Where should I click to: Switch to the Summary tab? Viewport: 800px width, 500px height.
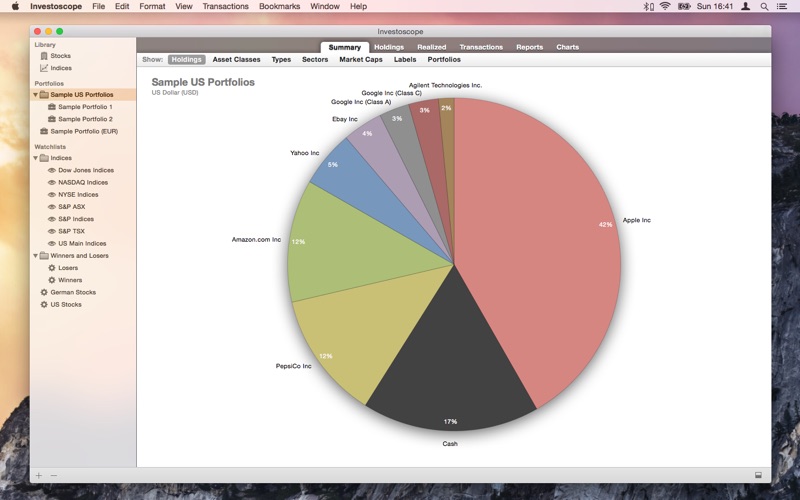344,47
